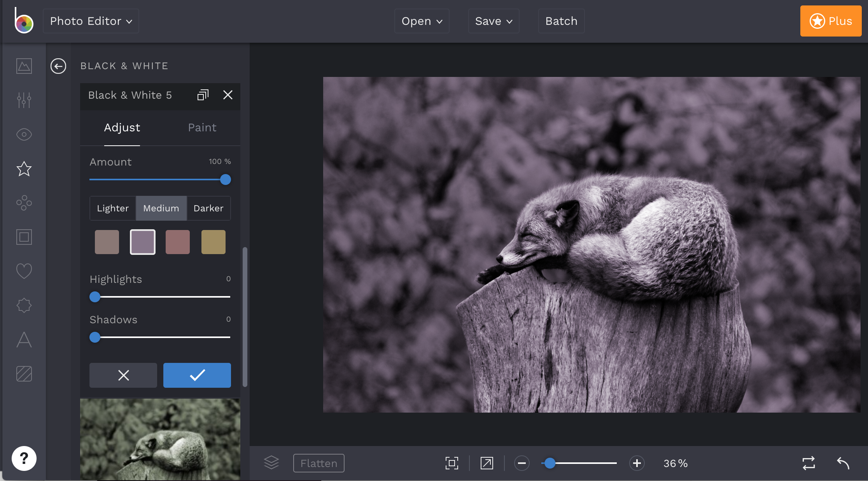
Task: Click the orange Plus upgrade button
Action: pyautogui.click(x=831, y=21)
